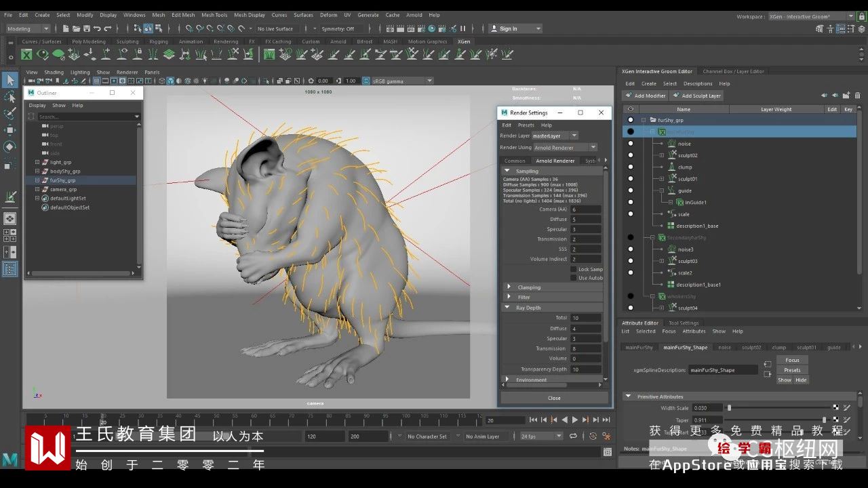Click the undo arrow icon in status line

[x=97, y=28]
